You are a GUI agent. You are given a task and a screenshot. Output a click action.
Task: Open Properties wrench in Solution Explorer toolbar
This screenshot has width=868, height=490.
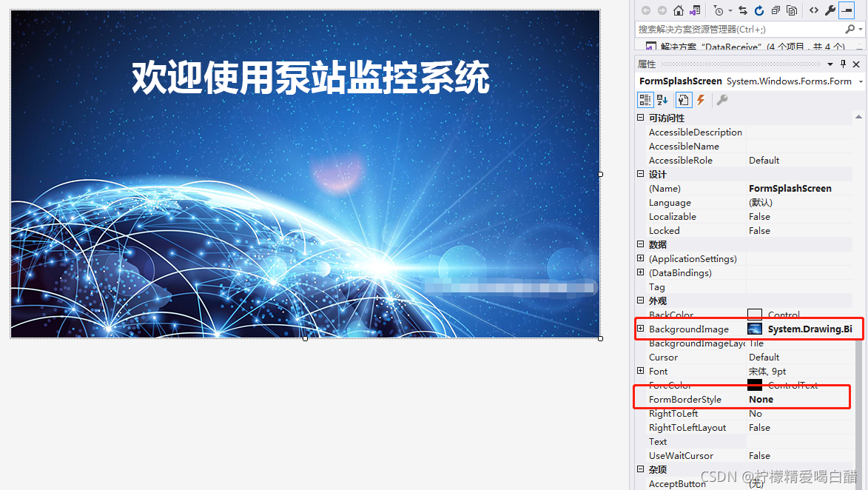pyautogui.click(x=830, y=10)
